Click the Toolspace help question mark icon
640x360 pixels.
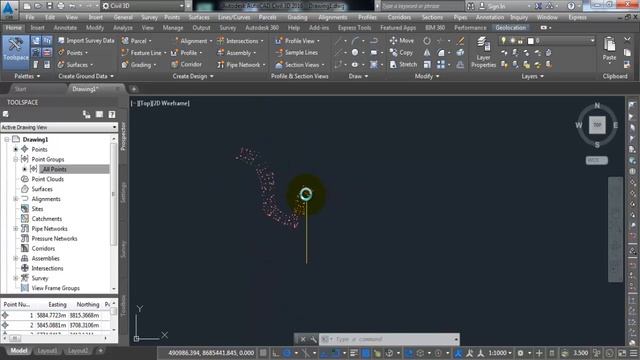click(112, 115)
